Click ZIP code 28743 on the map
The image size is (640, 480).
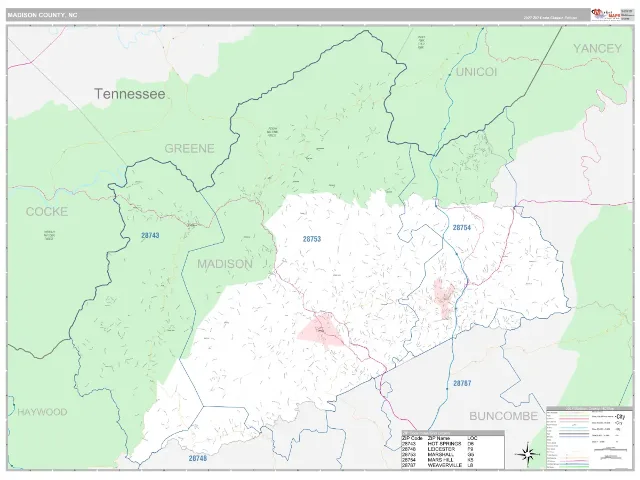click(x=150, y=236)
